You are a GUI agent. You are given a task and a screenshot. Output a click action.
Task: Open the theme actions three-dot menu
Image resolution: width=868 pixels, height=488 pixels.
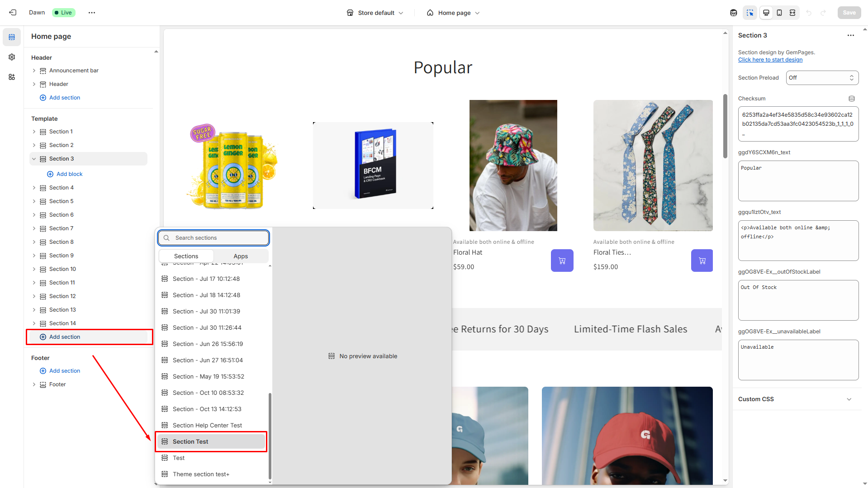(92, 13)
